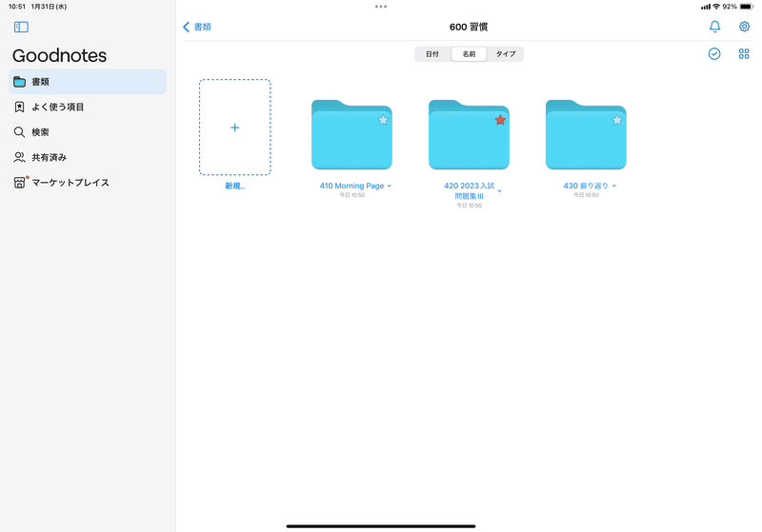Image resolution: width=762 pixels, height=532 pixels.
Task: Open settings gear icon
Action: [x=744, y=27]
